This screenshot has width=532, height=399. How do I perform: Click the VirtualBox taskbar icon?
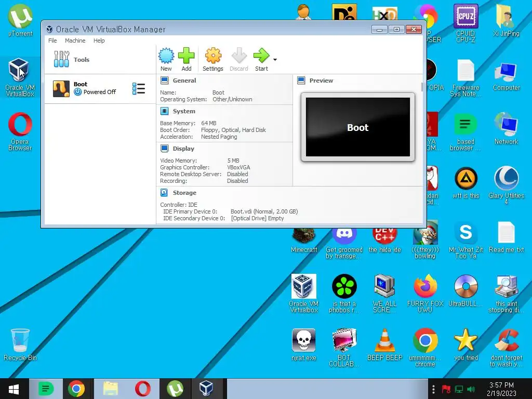206,389
